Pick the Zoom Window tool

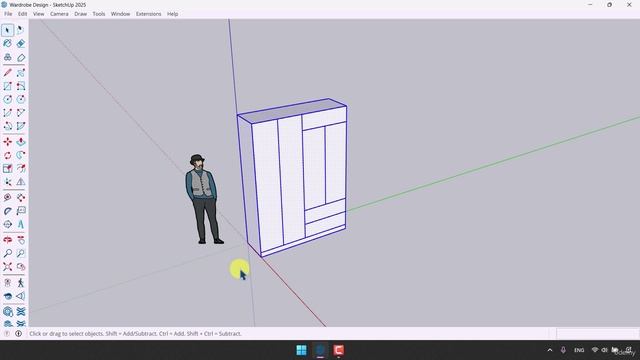tap(20, 253)
